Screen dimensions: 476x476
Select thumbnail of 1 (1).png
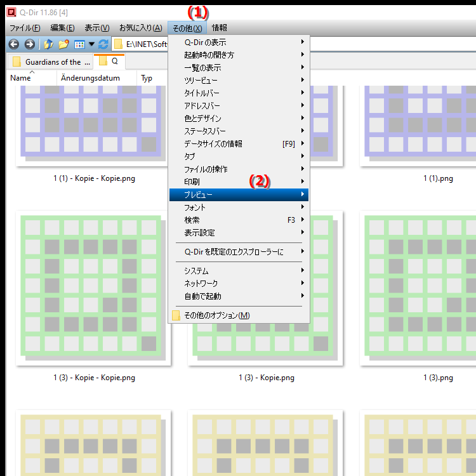[x=418, y=126]
